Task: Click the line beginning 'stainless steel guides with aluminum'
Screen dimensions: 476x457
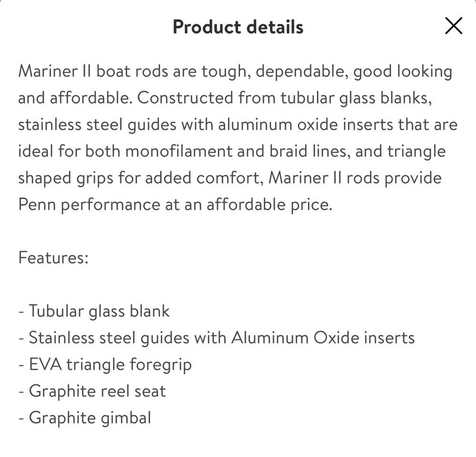Action: point(237,125)
